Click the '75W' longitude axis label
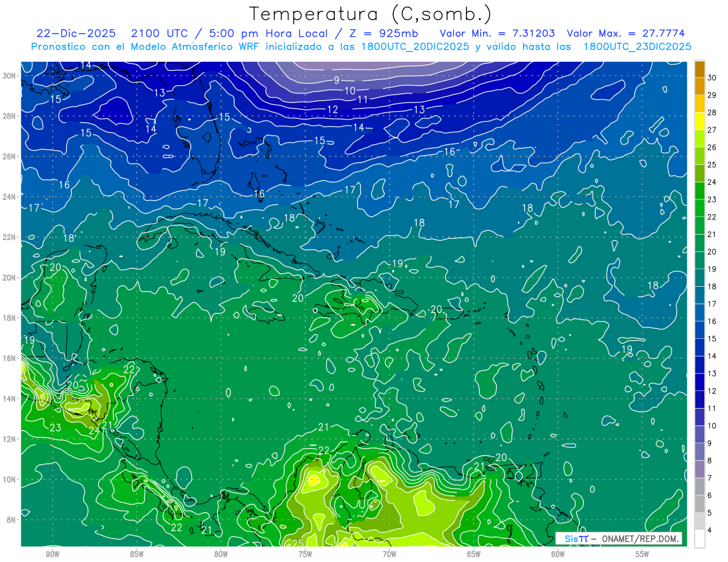The height and width of the screenshot is (562, 728). (x=305, y=554)
